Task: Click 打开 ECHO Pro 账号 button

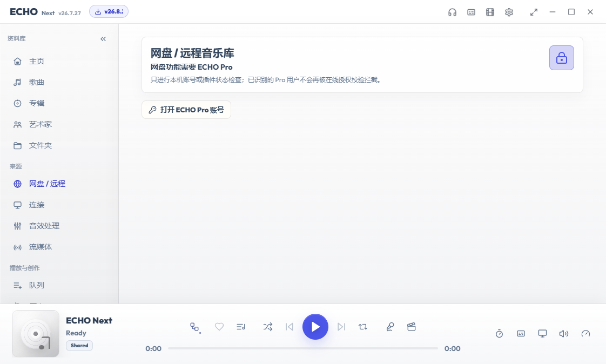Action: (186, 110)
